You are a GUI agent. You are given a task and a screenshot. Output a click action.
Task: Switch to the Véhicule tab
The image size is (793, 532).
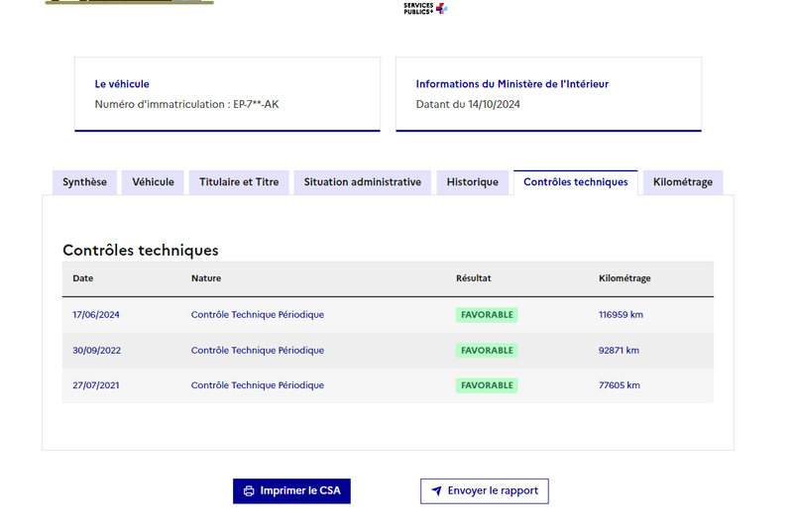(153, 182)
